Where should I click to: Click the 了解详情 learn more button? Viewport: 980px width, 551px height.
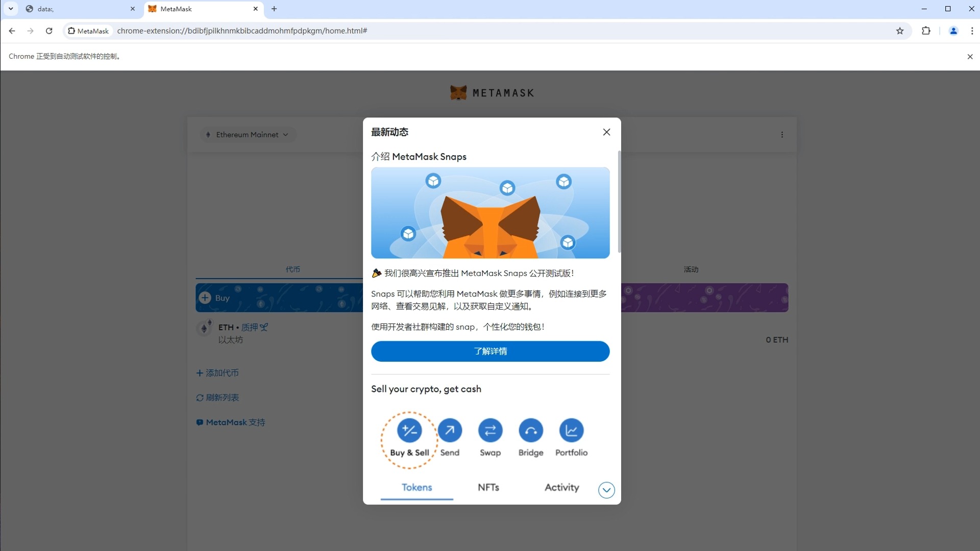tap(490, 350)
